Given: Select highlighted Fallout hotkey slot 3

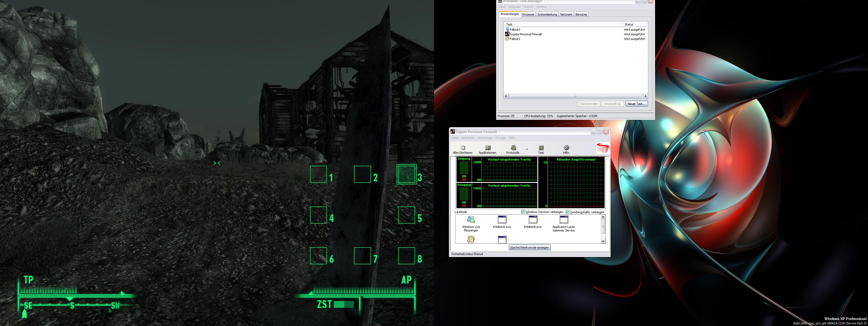Looking at the screenshot, I should point(407,174).
